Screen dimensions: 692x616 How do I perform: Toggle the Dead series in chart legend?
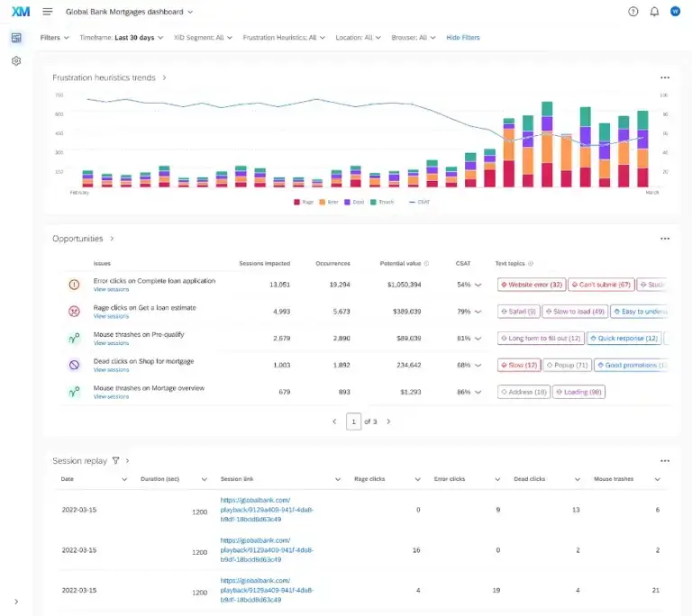354,203
